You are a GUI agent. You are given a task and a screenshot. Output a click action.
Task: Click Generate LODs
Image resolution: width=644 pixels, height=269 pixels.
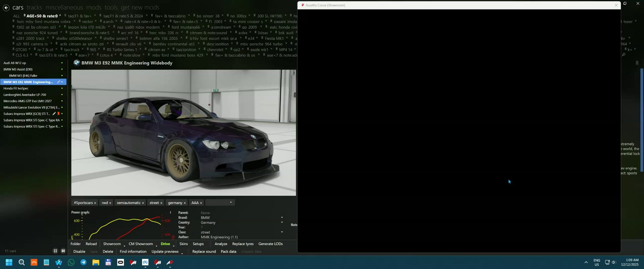[x=271, y=244]
